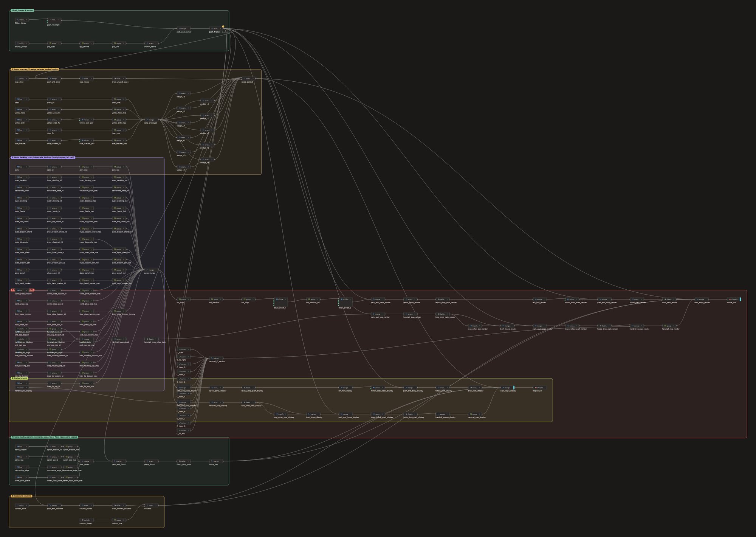Select the handrail_C_section merge node
Screen dimensions: 756x537
[x=216, y=358]
